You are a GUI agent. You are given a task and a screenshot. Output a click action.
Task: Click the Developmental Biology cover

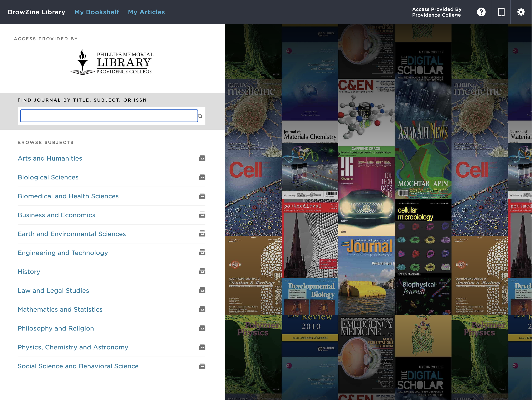[x=310, y=296]
